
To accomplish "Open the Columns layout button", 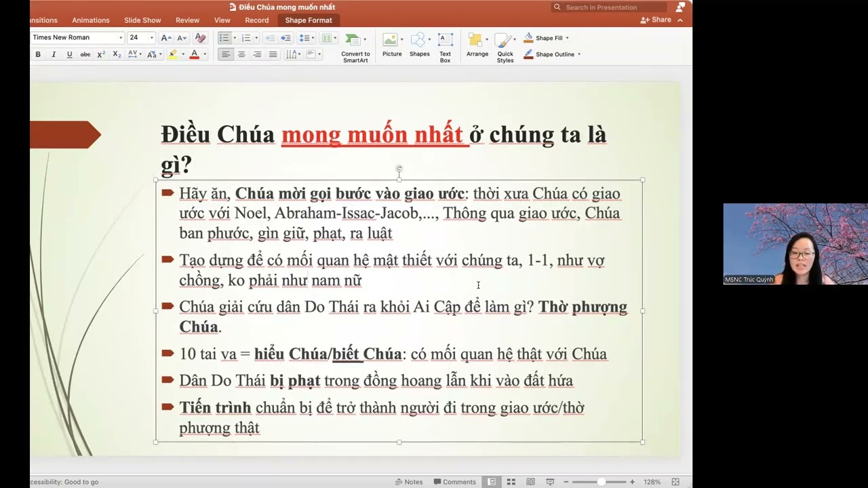I will [328, 38].
